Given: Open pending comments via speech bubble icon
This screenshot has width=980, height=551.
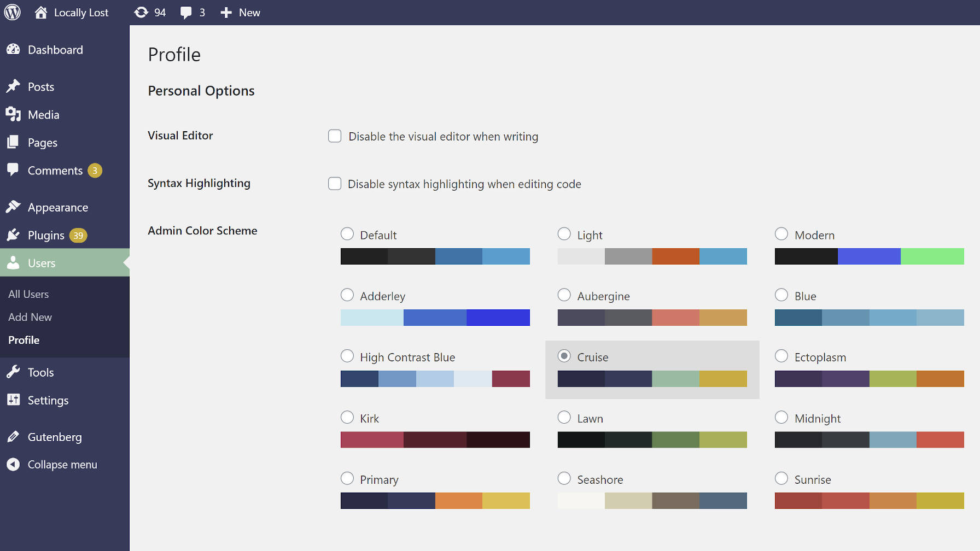Looking at the screenshot, I should (x=191, y=12).
